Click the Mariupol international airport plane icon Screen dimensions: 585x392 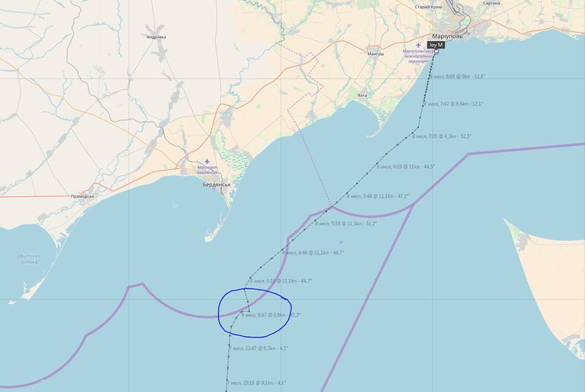click(x=419, y=45)
